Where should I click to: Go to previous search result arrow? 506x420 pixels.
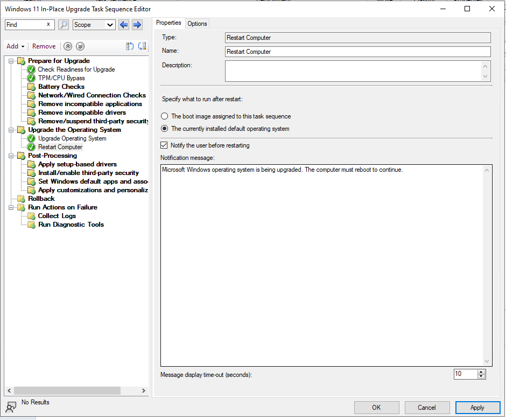[x=124, y=25]
